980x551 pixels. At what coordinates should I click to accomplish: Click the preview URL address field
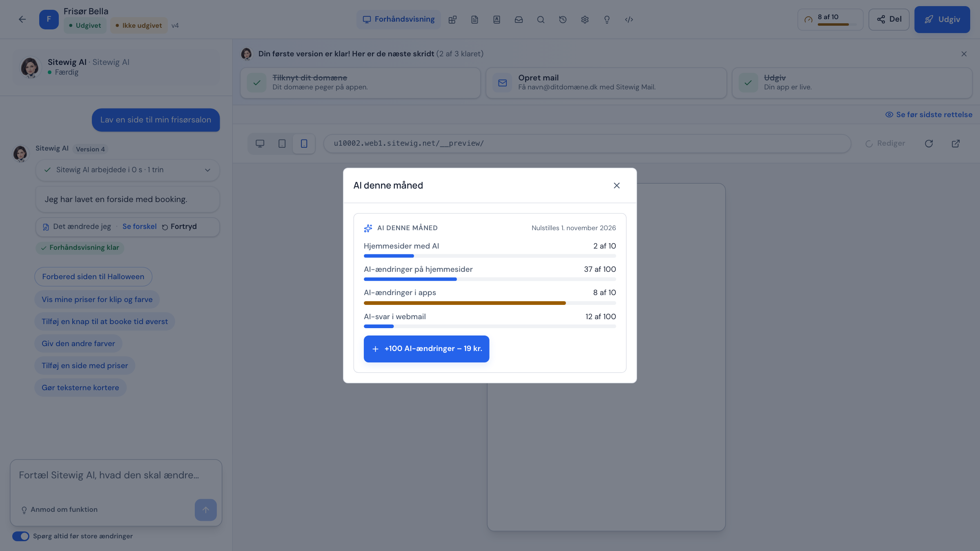tap(587, 144)
